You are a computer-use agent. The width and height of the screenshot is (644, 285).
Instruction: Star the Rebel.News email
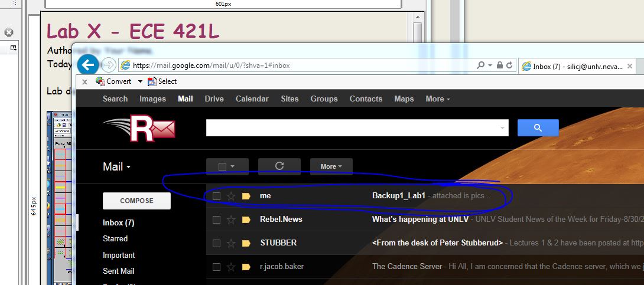(231, 220)
